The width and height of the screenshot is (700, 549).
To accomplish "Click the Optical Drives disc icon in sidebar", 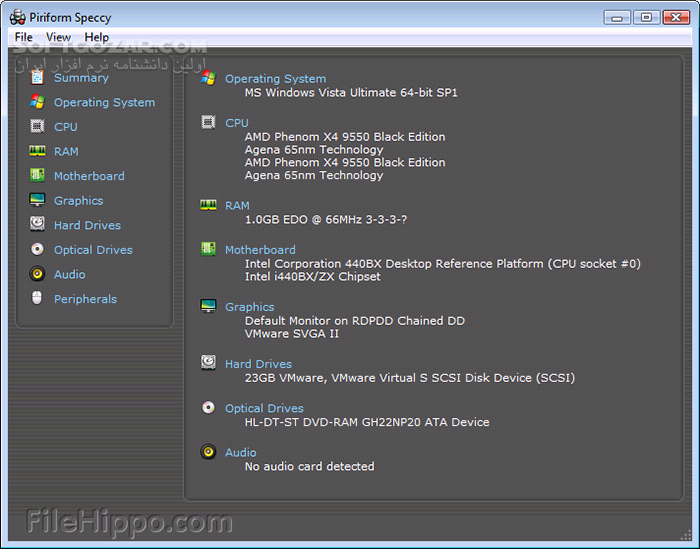I will coord(37,249).
